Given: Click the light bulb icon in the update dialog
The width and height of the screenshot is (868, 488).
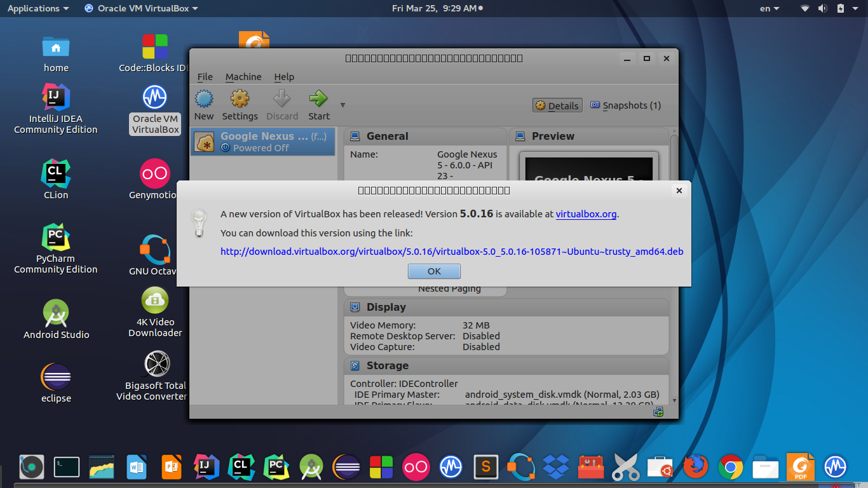Looking at the screenshot, I should click(x=199, y=223).
